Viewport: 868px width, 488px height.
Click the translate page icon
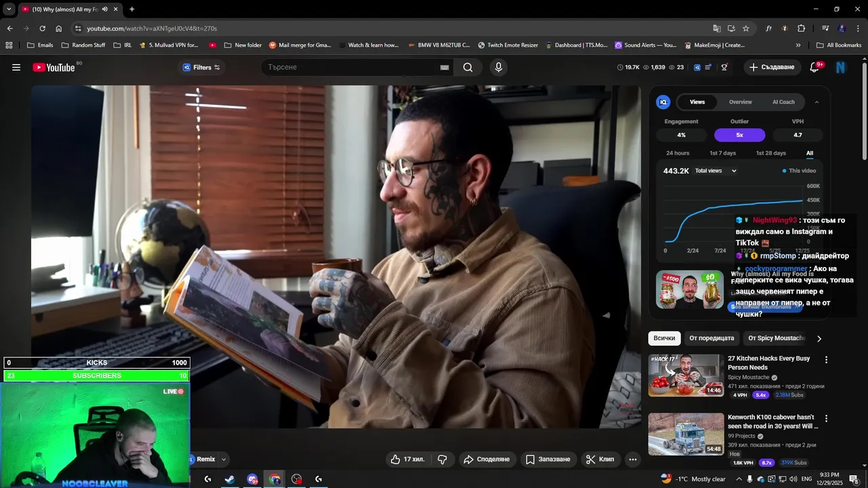click(x=717, y=28)
